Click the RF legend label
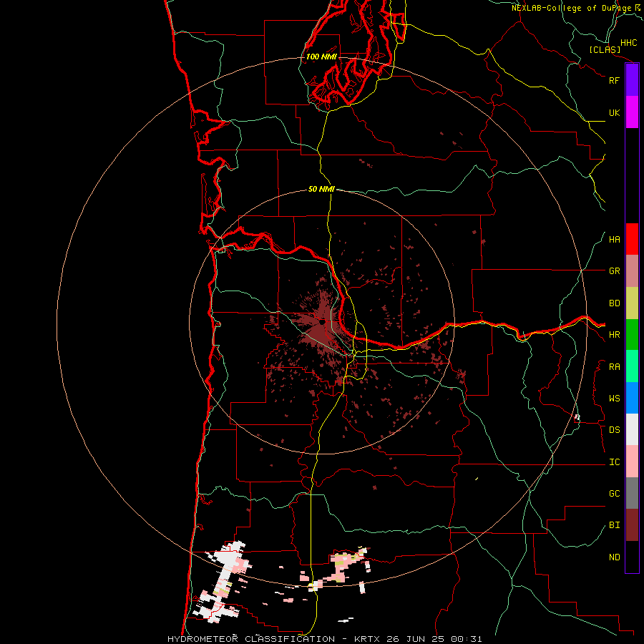The image size is (644, 644). [x=614, y=80]
